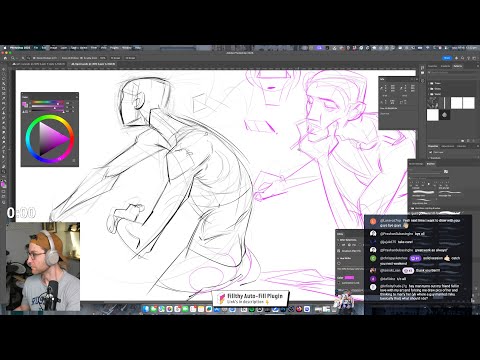Open the Apple menu

coord(5,48)
